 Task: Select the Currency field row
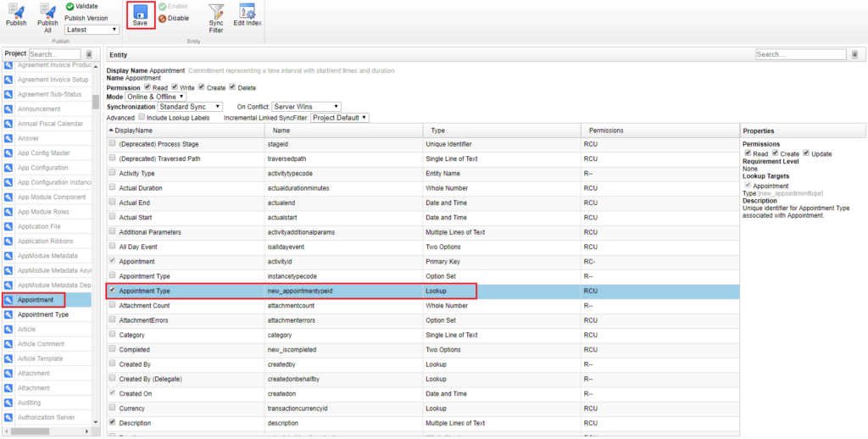[423, 408]
